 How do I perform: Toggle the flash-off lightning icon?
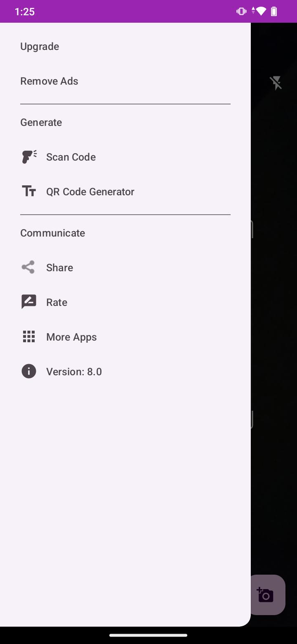276,83
